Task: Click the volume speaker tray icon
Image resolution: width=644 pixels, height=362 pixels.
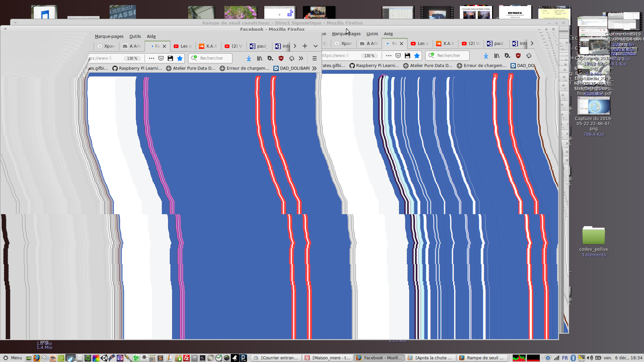Action: click(x=590, y=358)
